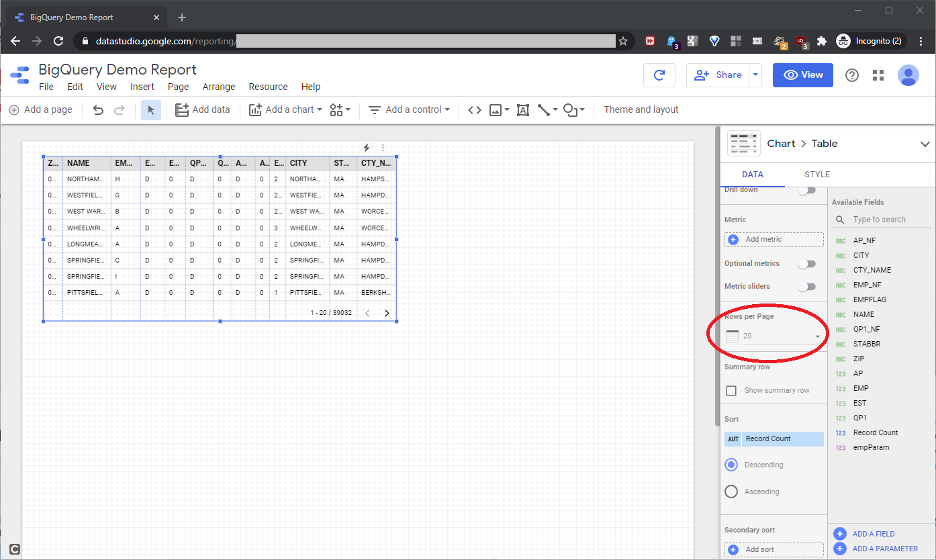936x560 pixels.
Task: Click the undo arrow in toolbar
Action: tap(98, 109)
